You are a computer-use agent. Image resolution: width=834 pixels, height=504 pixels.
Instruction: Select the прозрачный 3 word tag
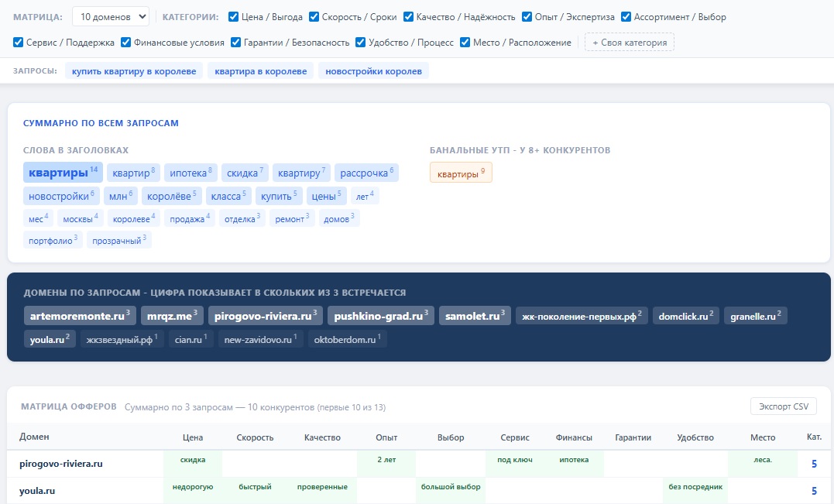pyautogui.click(x=119, y=240)
